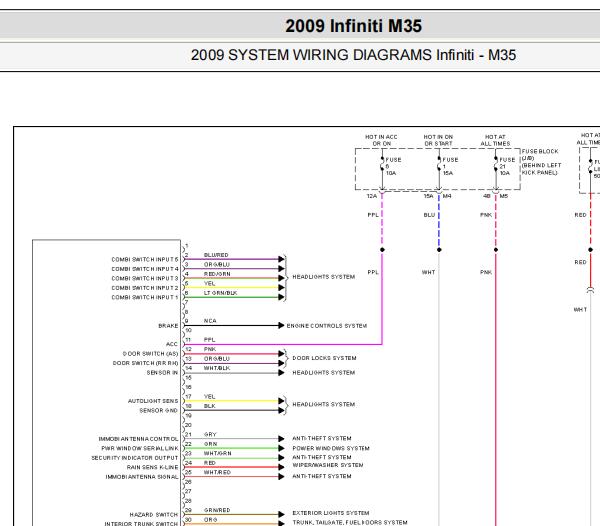Click the "GRN/RED" wire label at pin 29

(217, 510)
